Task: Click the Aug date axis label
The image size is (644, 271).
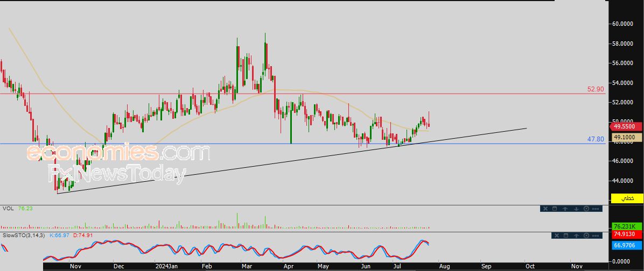Action: click(x=444, y=266)
